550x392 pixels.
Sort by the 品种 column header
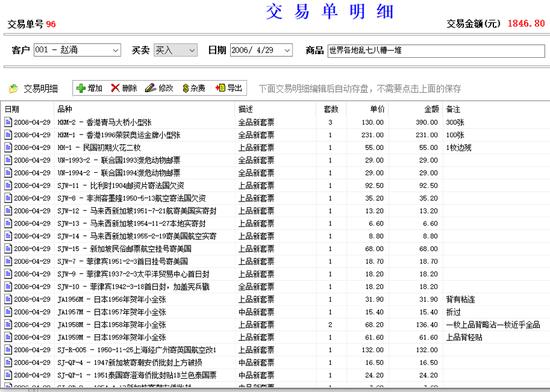pyautogui.click(x=65, y=109)
